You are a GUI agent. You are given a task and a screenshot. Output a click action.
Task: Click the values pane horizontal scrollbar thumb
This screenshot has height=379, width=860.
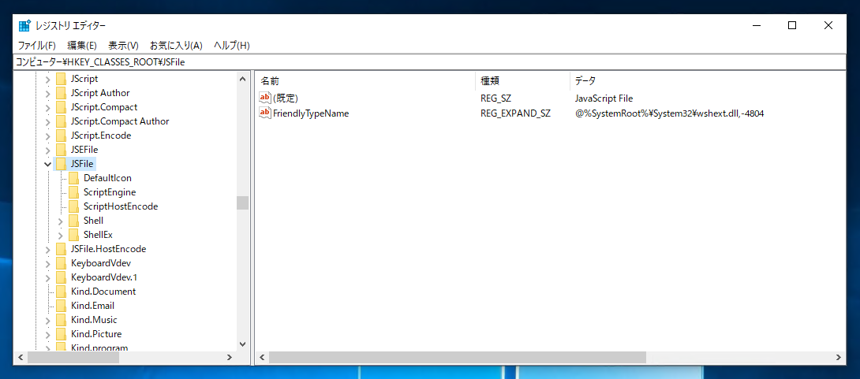point(458,358)
